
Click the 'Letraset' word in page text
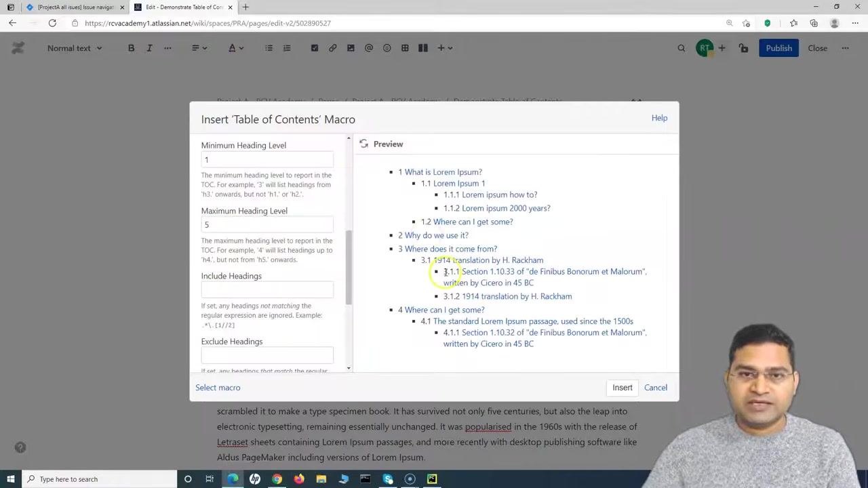[x=233, y=442]
